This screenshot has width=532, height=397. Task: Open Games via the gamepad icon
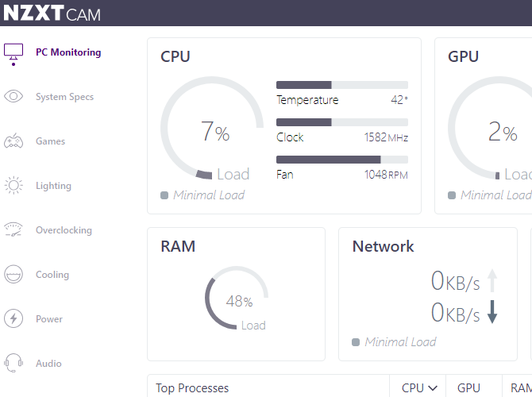coord(13,141)
